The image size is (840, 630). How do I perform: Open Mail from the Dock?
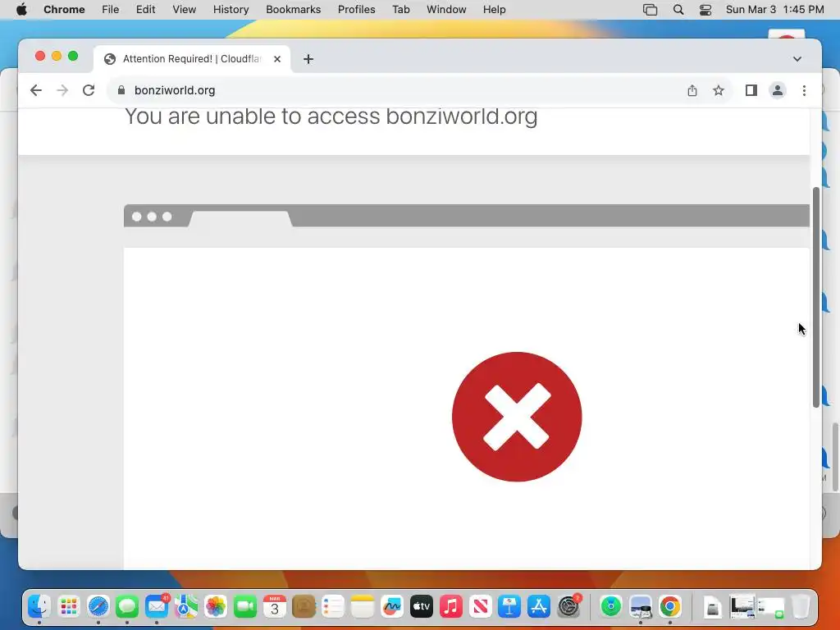pyautogui.click(x=157, y=606)
